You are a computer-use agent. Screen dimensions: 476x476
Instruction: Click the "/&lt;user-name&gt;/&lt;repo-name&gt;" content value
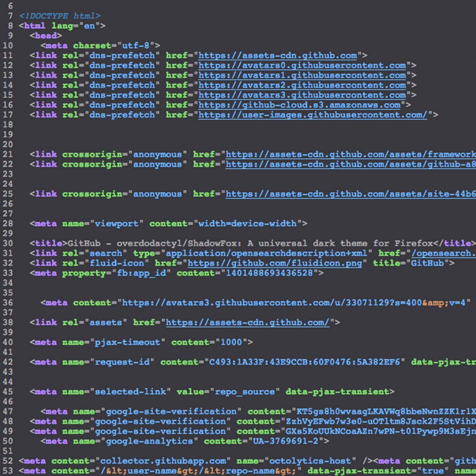pos(198,471)
